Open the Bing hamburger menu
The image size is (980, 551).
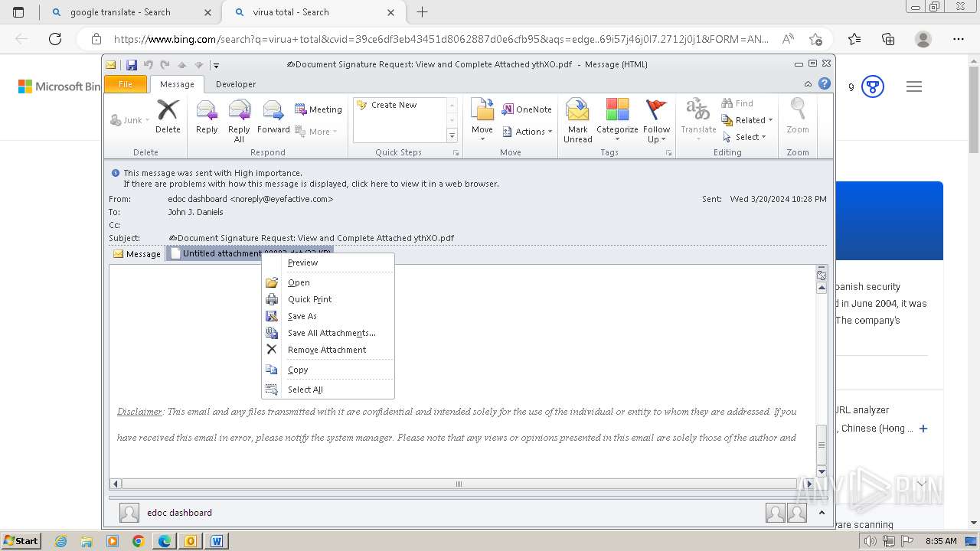(x=914, y=86)
